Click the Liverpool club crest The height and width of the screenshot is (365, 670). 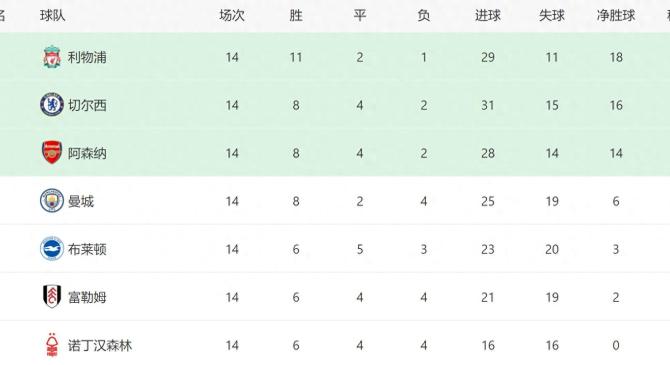52,57
